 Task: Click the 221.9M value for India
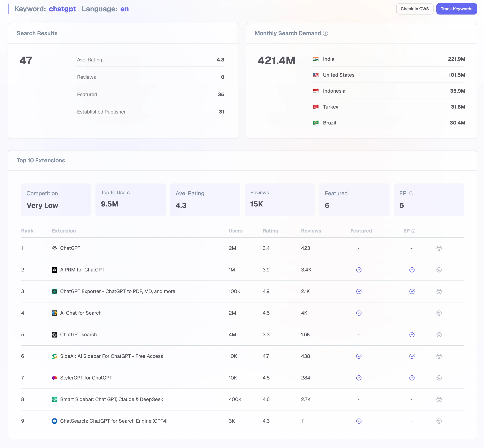click(456, 59)
